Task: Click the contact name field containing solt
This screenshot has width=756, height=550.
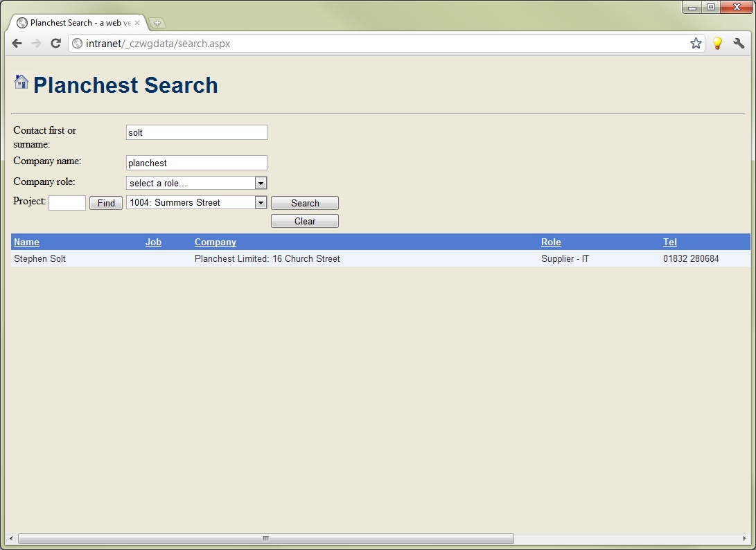Action: point(197,132)
